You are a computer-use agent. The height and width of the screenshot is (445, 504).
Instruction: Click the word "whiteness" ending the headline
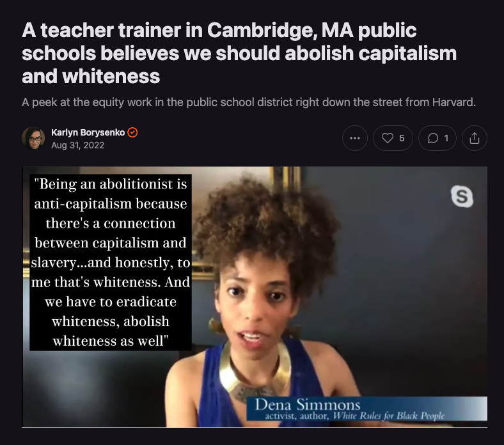(x=111, y=77)
